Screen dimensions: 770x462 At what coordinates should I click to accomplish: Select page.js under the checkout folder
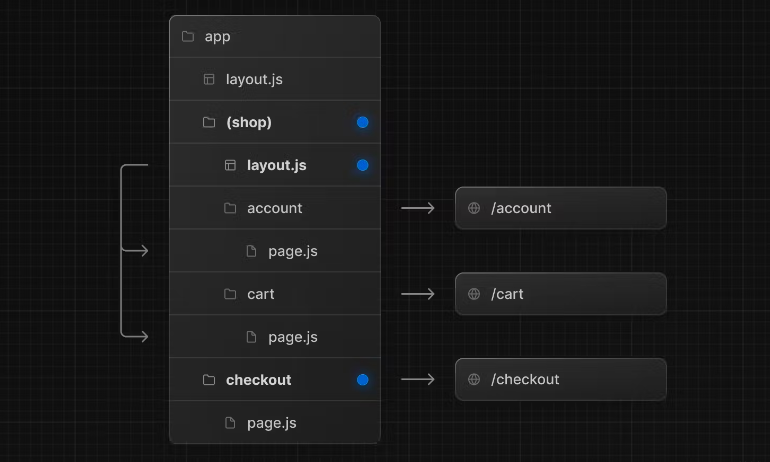[271, 423]
